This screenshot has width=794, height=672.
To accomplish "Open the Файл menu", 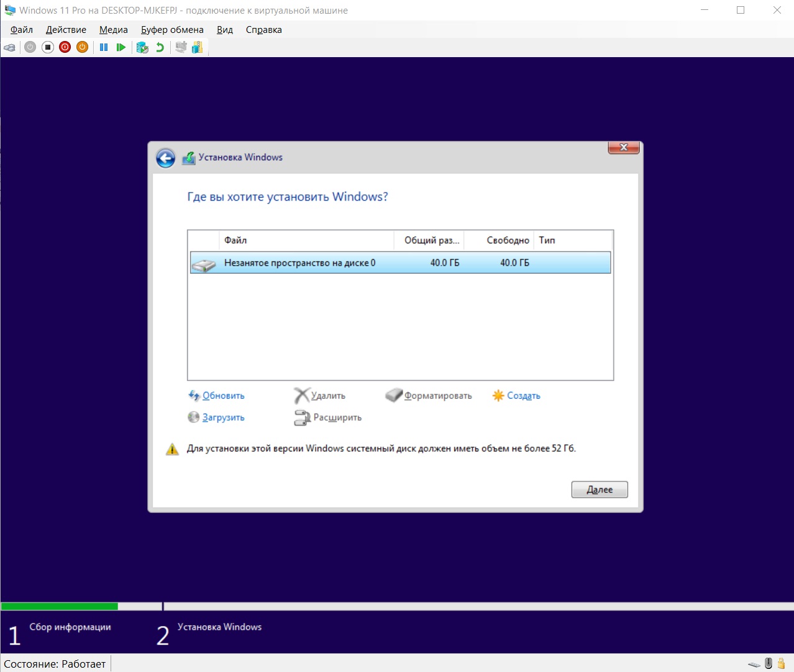I will [22, 30].
